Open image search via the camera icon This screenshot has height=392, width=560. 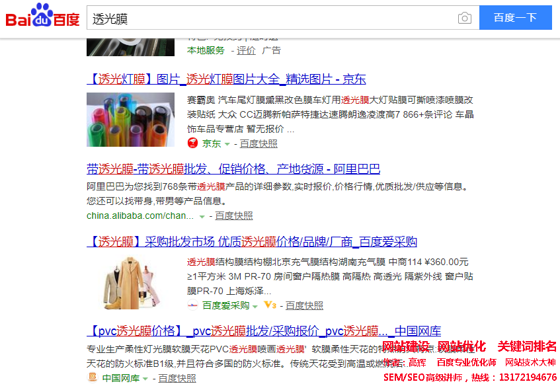click(x=465, y=18)
